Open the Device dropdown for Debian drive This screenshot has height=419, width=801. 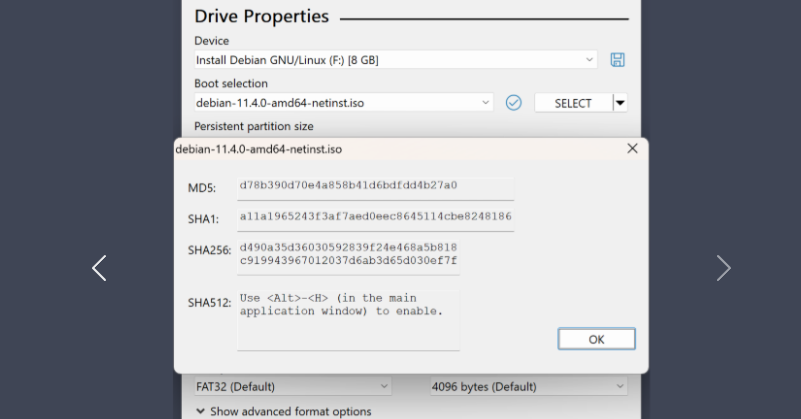pyautogui.click(x=395, y=60)
